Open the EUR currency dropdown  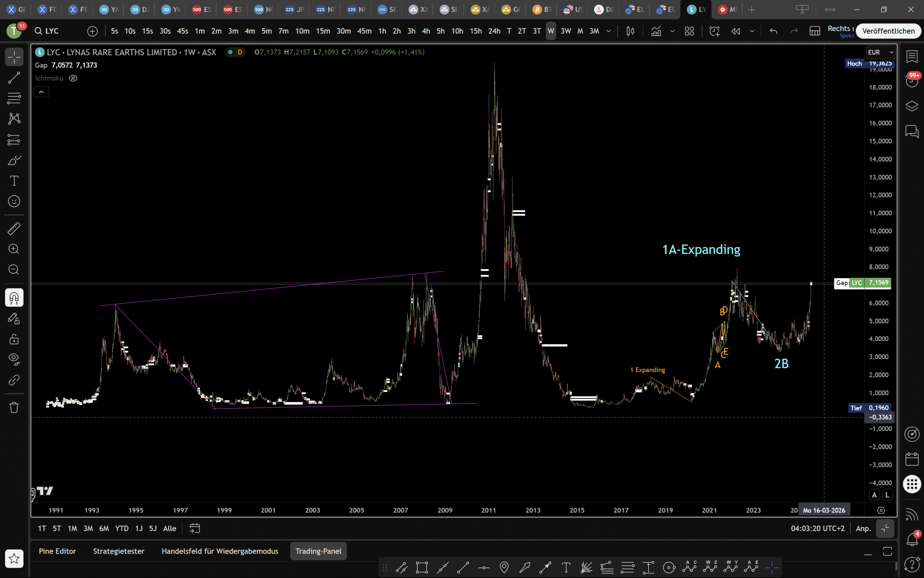point(880,52)
